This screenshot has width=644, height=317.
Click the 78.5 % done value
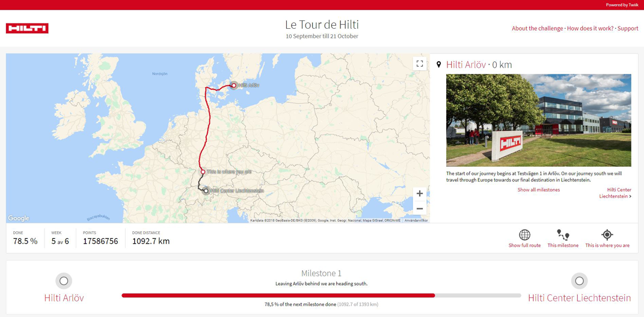tap(25, 241)
